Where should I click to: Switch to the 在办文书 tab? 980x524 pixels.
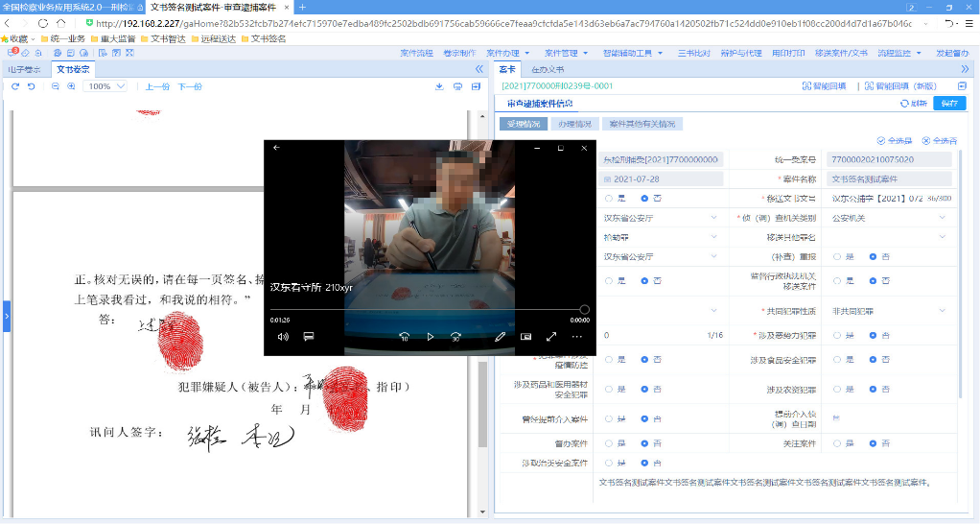point(547,69)
